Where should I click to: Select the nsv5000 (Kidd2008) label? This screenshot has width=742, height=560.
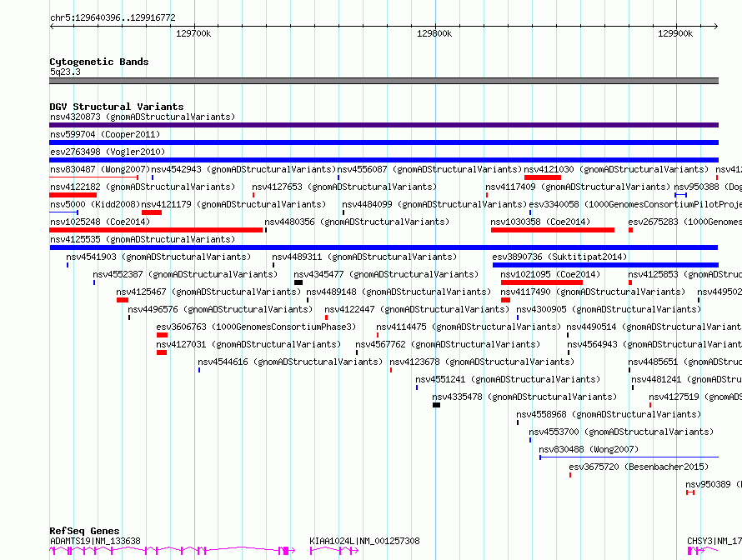[x=95, y=204]
